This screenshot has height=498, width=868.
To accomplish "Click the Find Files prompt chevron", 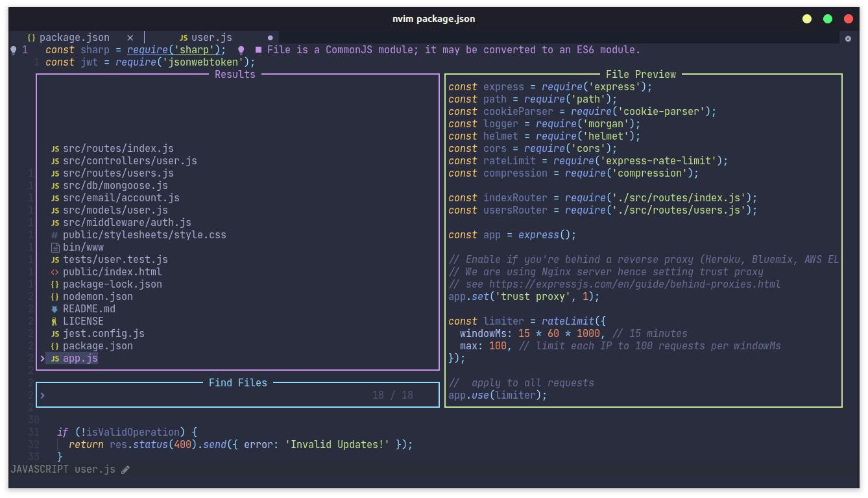I will [x=43, y=395].
